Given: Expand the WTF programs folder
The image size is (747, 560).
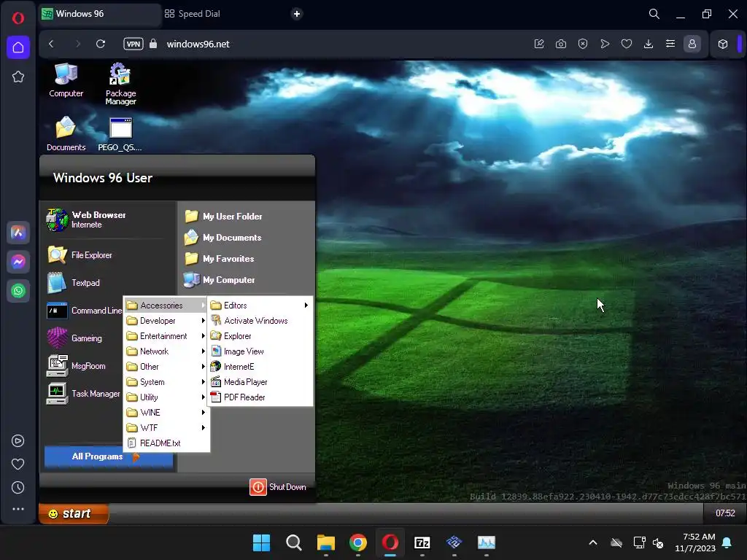Looking at the screenshot, I should click(x=166, y=427).
